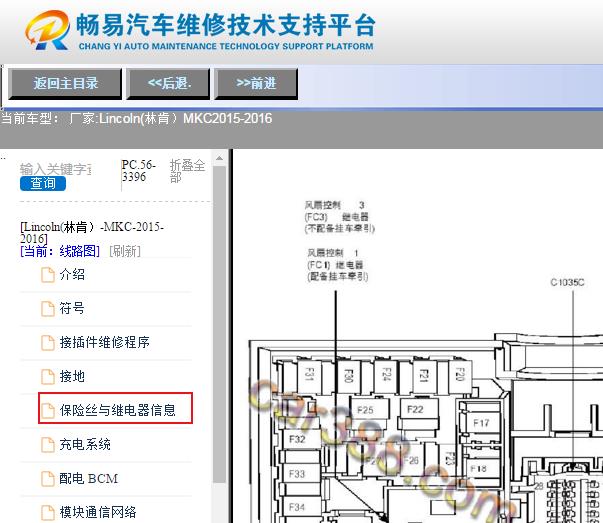
Task: Click the document icon beside 符号
Action: click(48, 308)
